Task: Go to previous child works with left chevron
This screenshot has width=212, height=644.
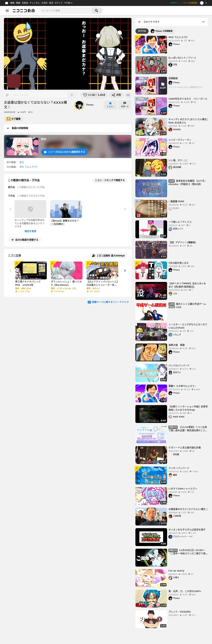Action: 10,209
